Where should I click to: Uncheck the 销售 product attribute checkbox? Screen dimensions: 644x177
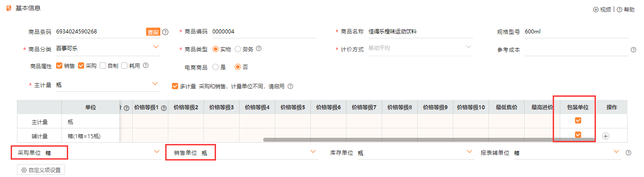pos(59,66)
